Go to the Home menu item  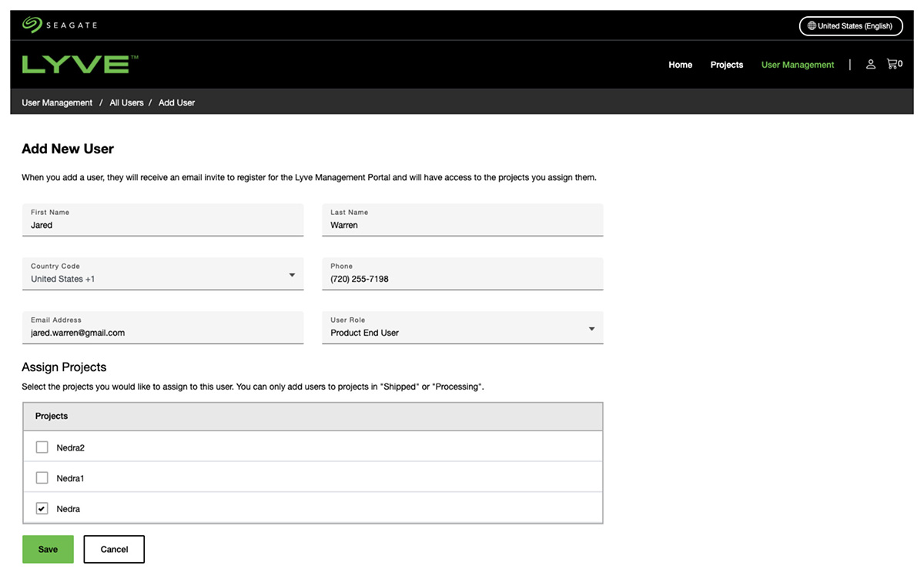[x=680, y=65]
